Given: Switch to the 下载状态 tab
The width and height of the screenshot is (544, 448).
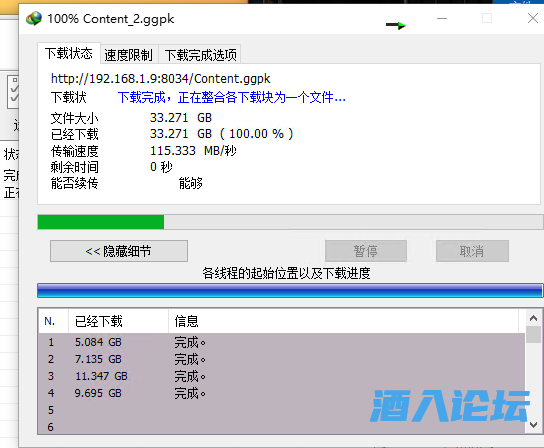Looking at the screenshot, I should (x=69, y=53).
